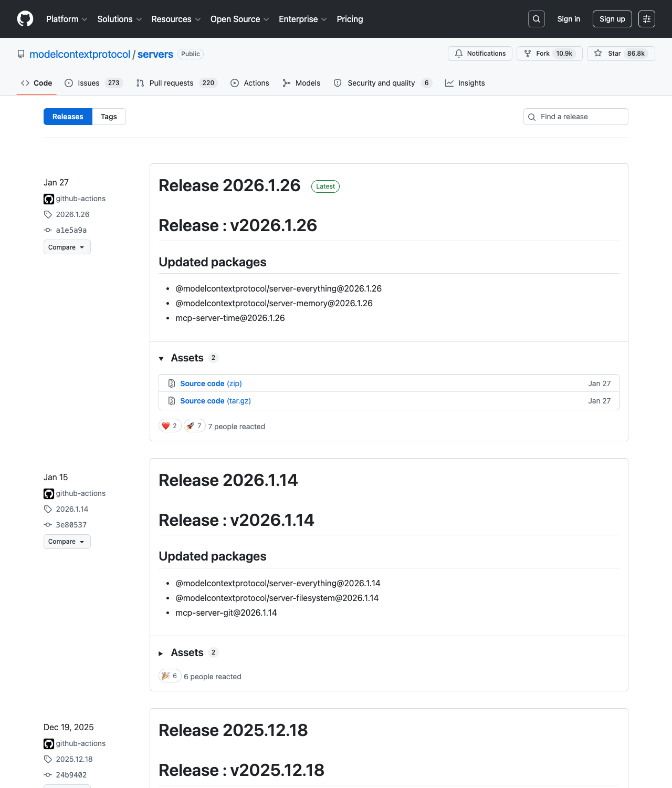Open the Pull requests tab
672x788 pixels.
click(x=176, y=83)
